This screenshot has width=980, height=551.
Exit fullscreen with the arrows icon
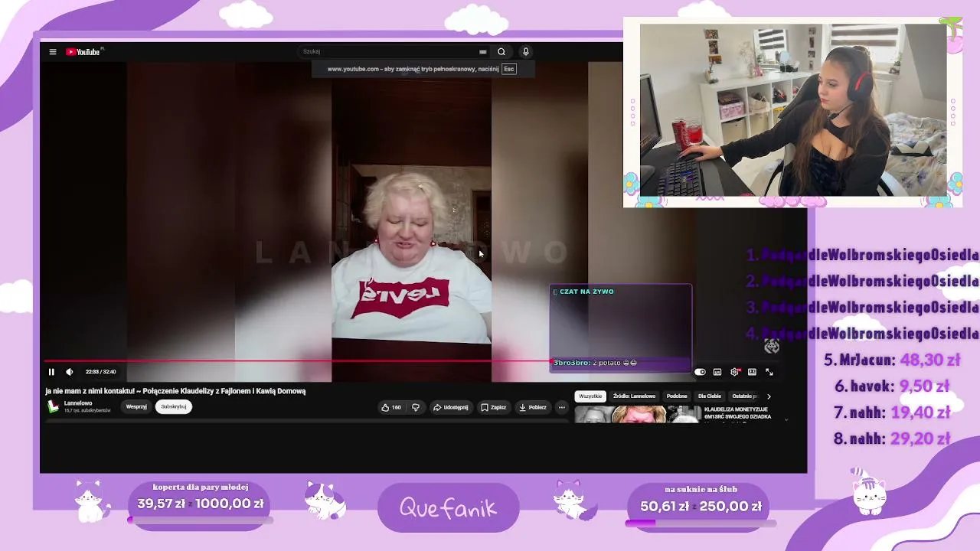point(769,372)
